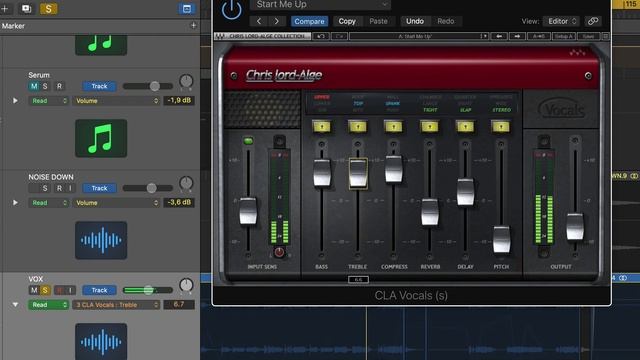Click the Paste button
The height and width of the screenshot is (360, 640).
[378, 21]
